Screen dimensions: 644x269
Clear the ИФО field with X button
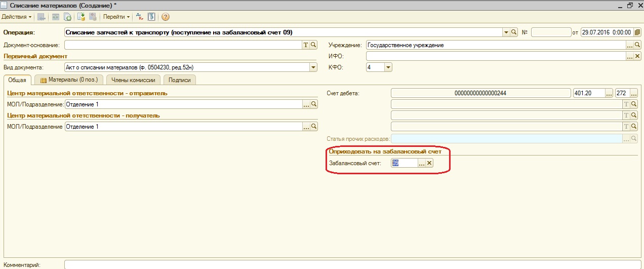click(637, 56)
